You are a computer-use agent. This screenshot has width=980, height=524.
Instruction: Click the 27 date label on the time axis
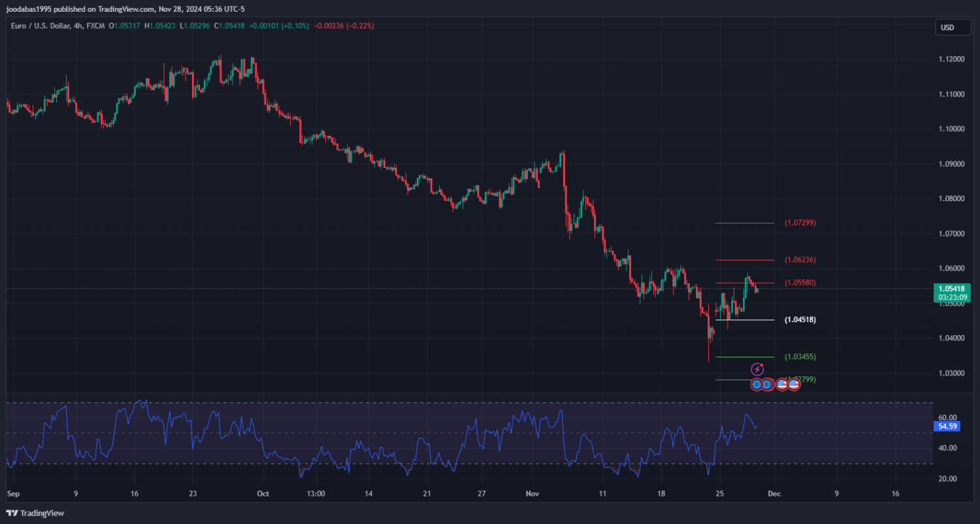[482, 494]
